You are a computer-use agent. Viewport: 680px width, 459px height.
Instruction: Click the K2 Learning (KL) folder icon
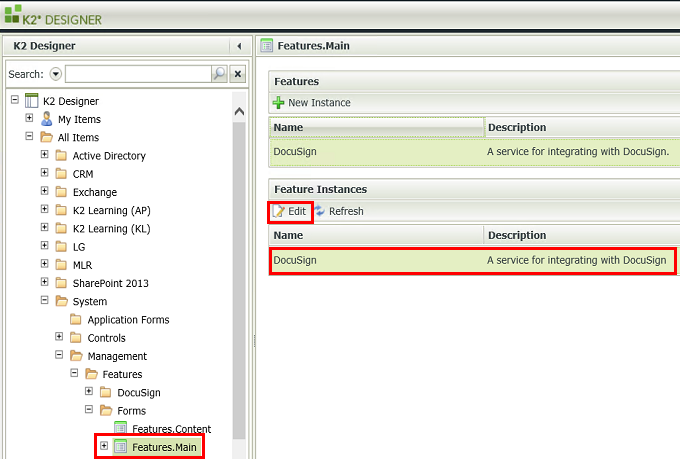pos(61,228)
